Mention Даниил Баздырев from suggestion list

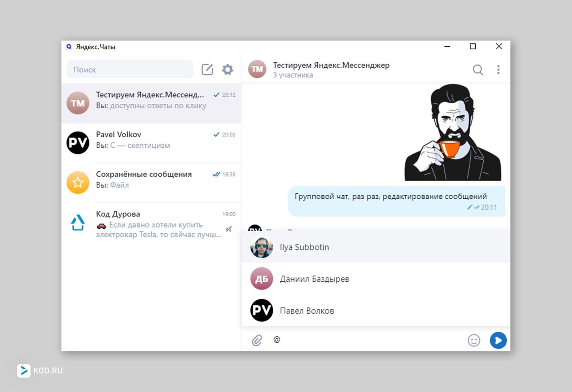(x=376, y=279)
